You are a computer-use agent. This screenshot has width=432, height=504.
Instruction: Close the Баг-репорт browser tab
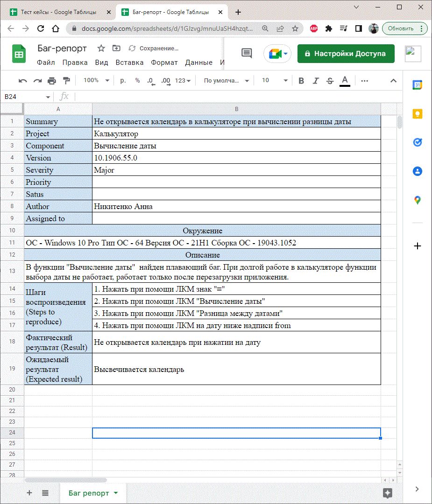(220, 12)
